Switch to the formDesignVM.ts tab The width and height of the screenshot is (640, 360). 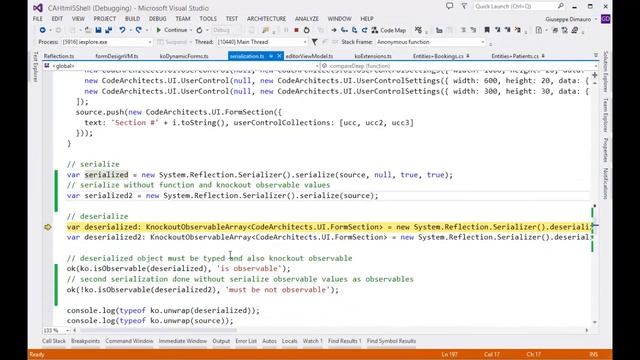pos(117,56)
